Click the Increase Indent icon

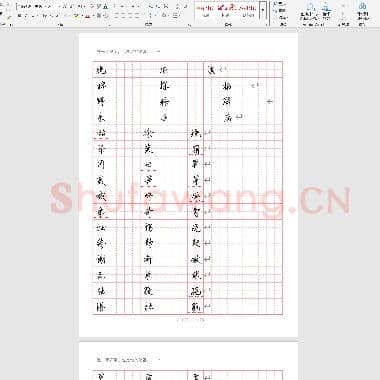pos(157,6)
